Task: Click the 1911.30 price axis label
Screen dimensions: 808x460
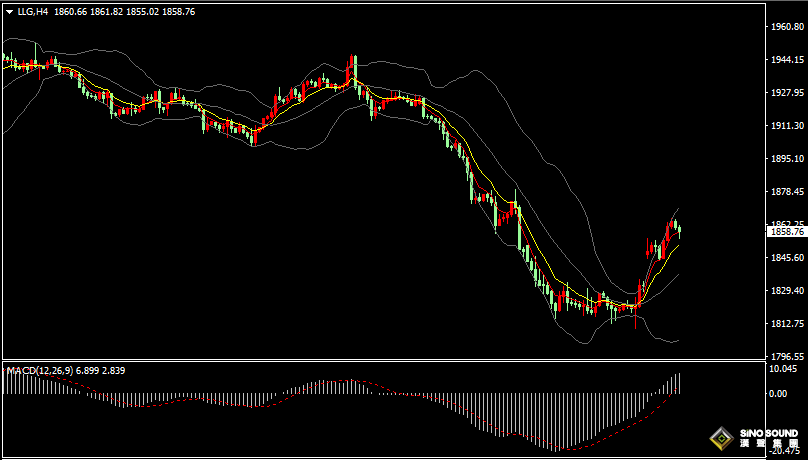Action: (787, 126)
